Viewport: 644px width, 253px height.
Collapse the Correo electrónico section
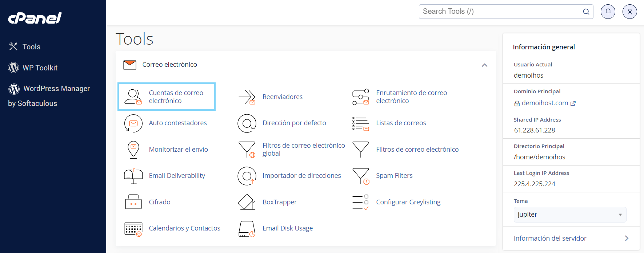coord(484,65)
